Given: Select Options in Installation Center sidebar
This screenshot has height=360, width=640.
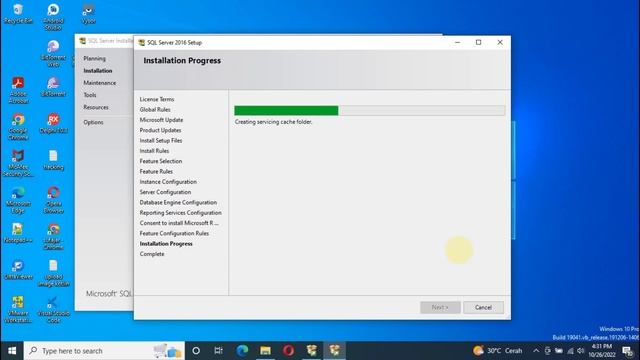Looking at the screenshot, I should [93, 122].
